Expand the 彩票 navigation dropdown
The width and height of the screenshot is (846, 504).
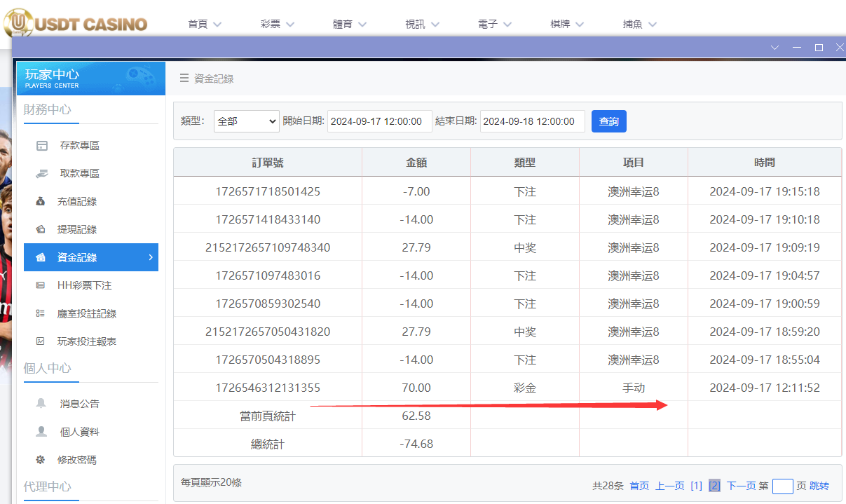point(278,23)
